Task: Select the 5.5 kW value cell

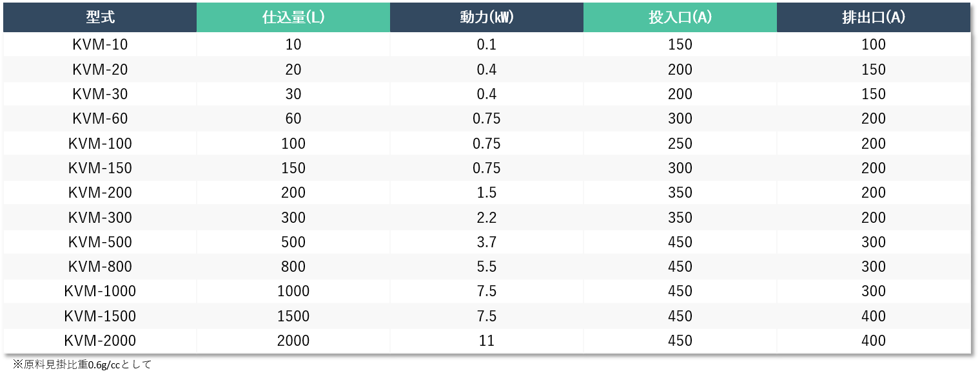Action: point(487,267)
